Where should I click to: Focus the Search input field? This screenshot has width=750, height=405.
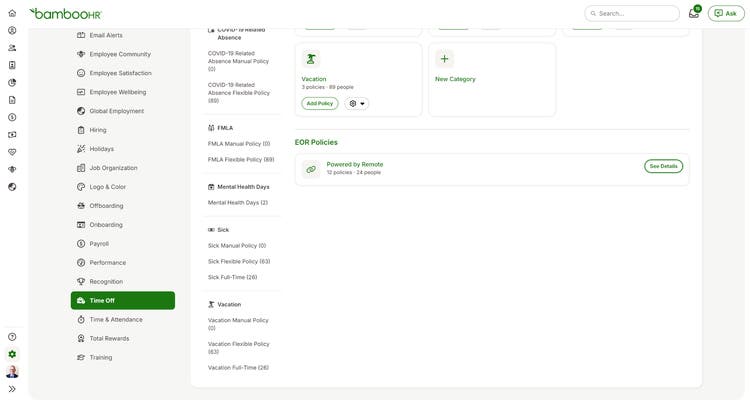coord(632,13)
